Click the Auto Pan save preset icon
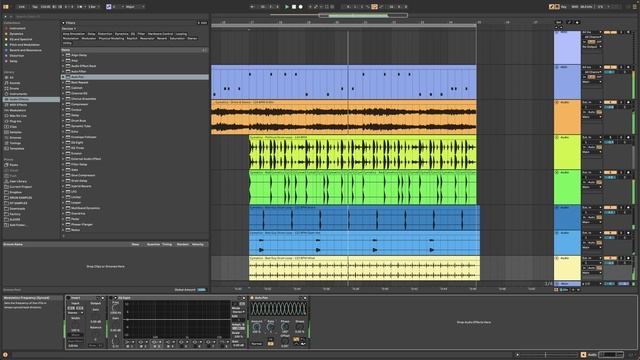640x360 pixels. 305,298
